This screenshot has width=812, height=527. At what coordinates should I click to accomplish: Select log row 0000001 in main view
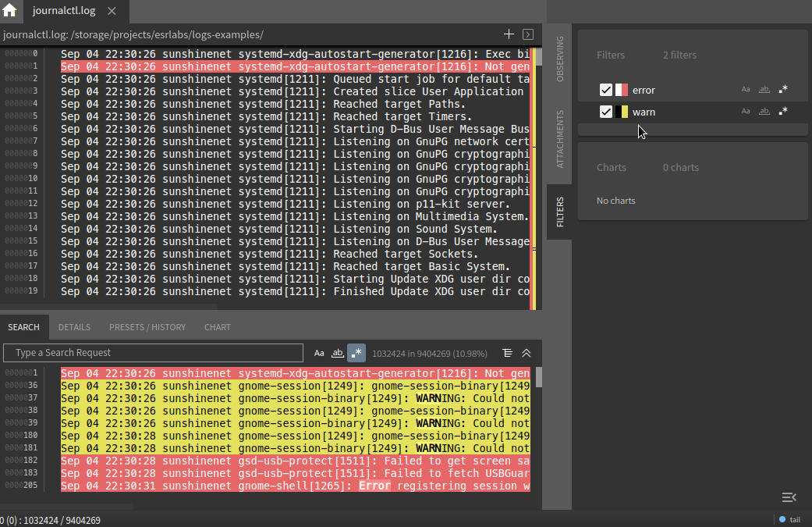click(x=295, y=66)
